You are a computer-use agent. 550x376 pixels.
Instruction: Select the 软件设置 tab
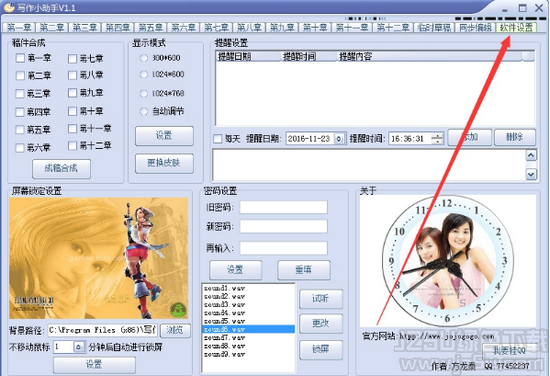(516, 27)
